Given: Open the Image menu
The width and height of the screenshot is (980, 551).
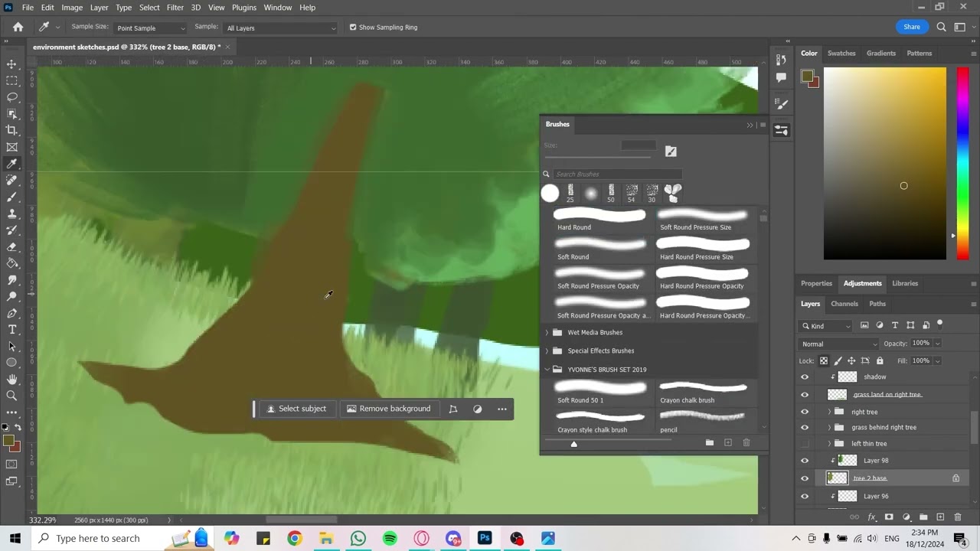Looking at the screenshot, I should pyautogui.click(x=72, y=8).
